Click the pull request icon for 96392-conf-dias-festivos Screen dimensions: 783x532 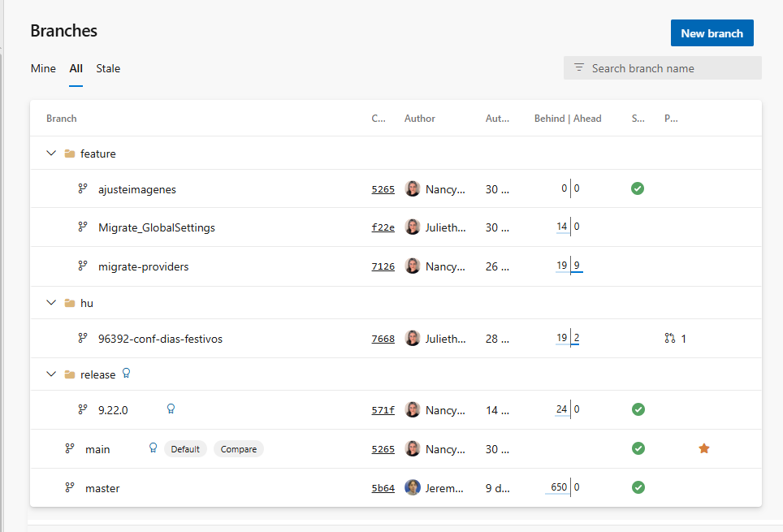[670, 338]
